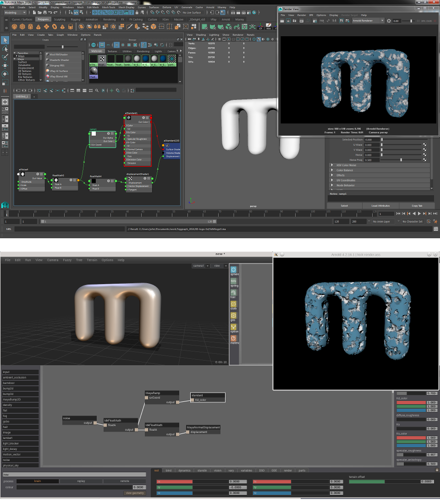The image size is (440, 504).
Task: Click the View geometry button
Action: [x=136, y=493]
